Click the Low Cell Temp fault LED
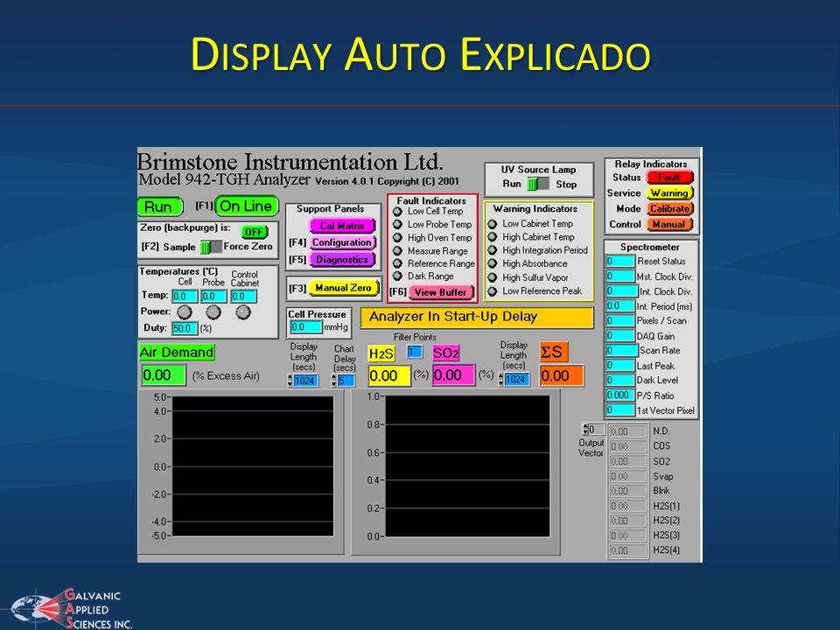Screen dimensions: 840x630 (397, 211)
